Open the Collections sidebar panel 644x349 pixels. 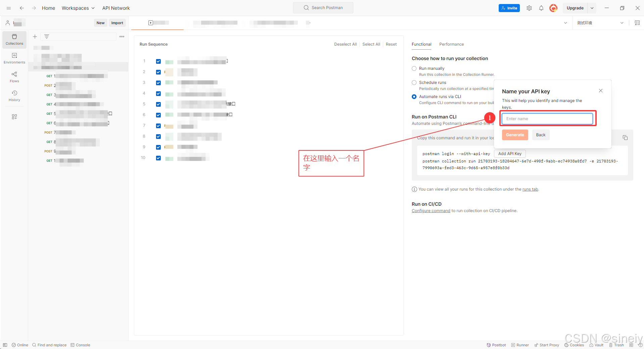[x=14, y=40]
